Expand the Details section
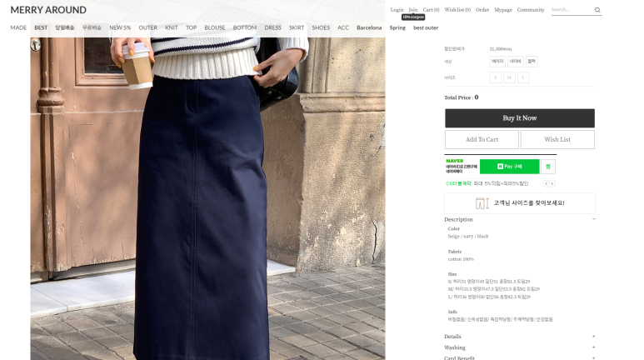 coord(593,336)
